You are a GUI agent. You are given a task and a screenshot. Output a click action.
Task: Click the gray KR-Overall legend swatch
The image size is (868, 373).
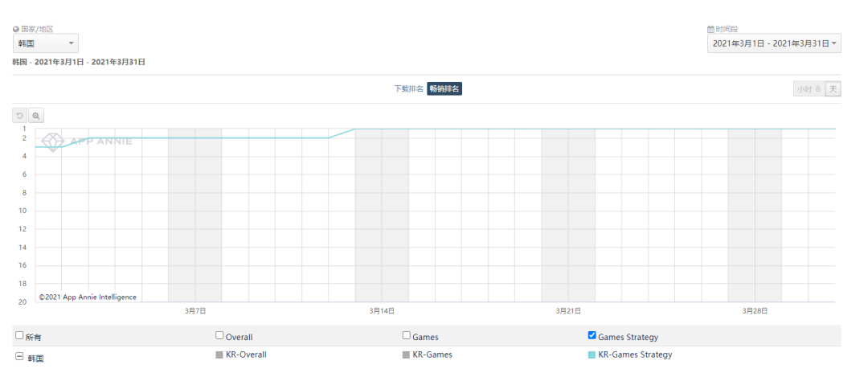[219, 355]
